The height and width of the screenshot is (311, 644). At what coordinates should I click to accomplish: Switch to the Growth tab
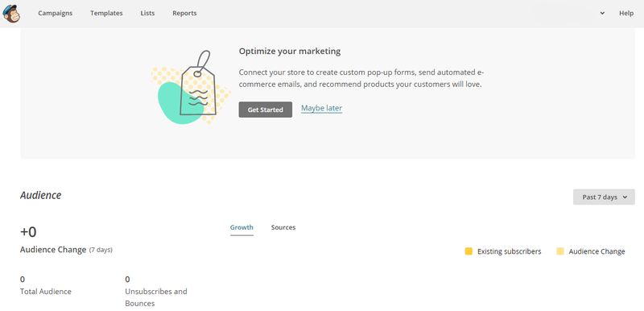pos(242,227)
